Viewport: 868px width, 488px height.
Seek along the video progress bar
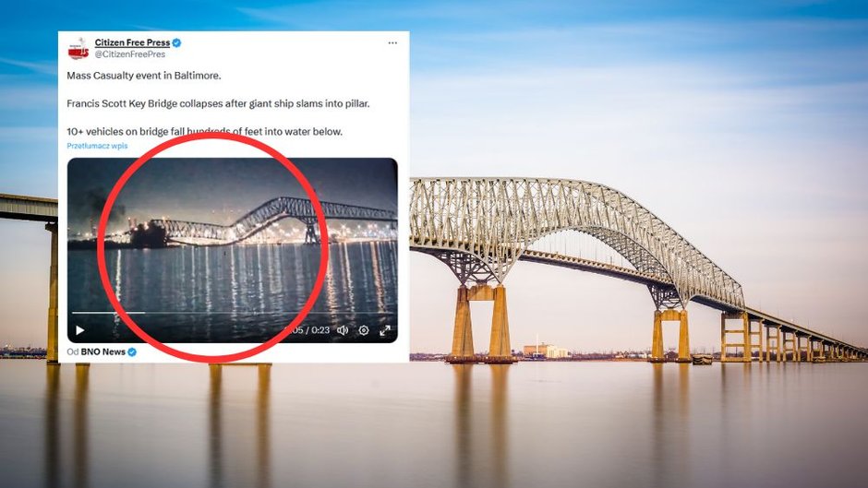coord(232,313)
